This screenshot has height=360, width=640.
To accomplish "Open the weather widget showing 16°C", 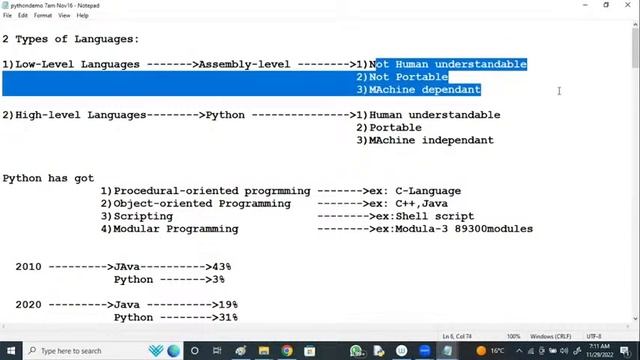I will tap(490, 351).
